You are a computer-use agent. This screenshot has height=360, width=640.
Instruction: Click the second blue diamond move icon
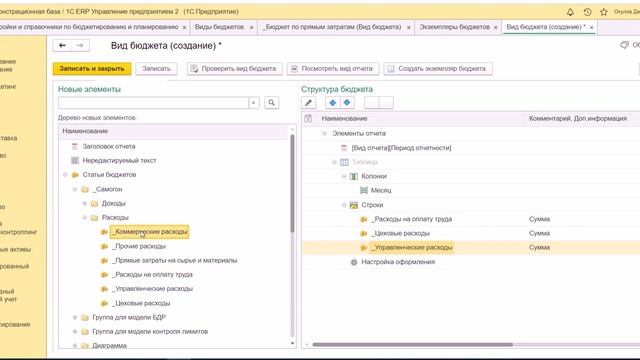coord(347,103)
